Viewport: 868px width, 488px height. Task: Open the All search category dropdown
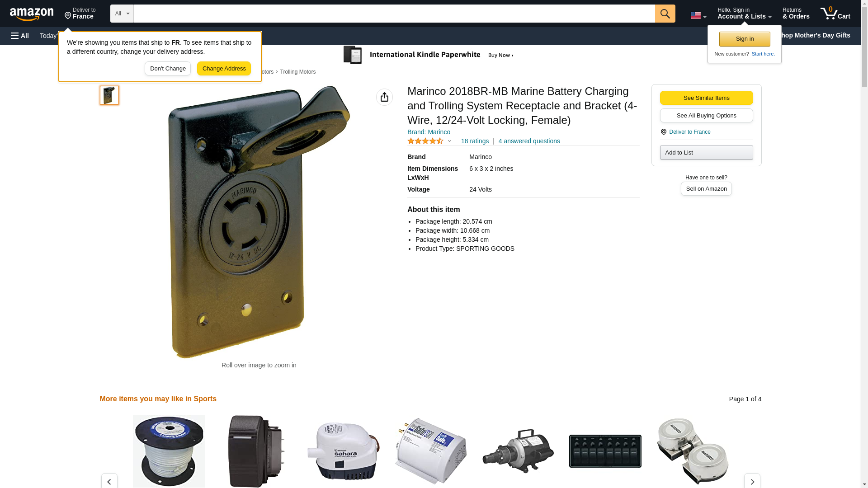coord(122,14)
